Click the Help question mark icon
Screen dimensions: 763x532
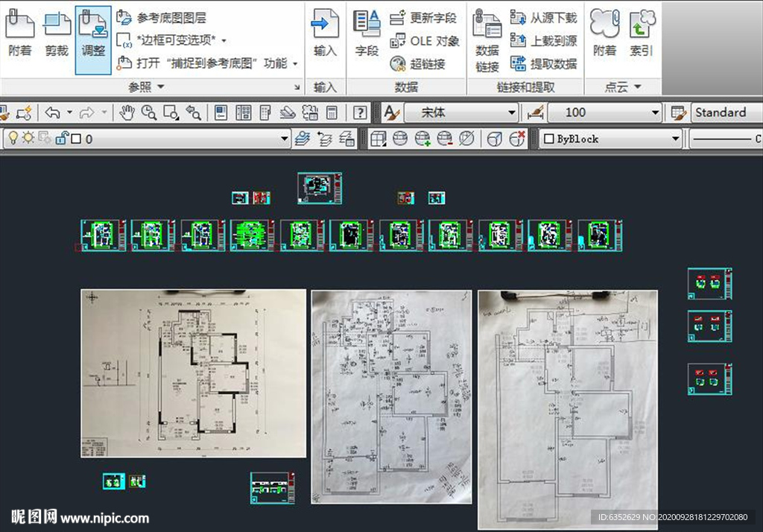[360, 113]
